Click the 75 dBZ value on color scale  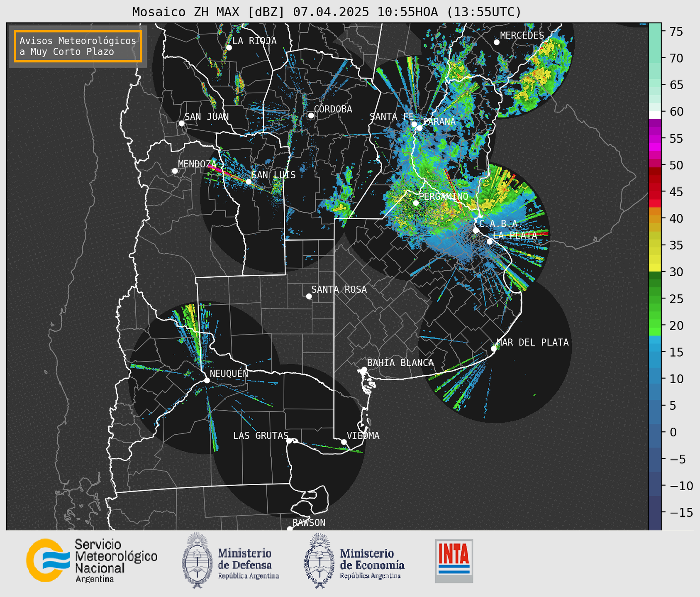676,32
